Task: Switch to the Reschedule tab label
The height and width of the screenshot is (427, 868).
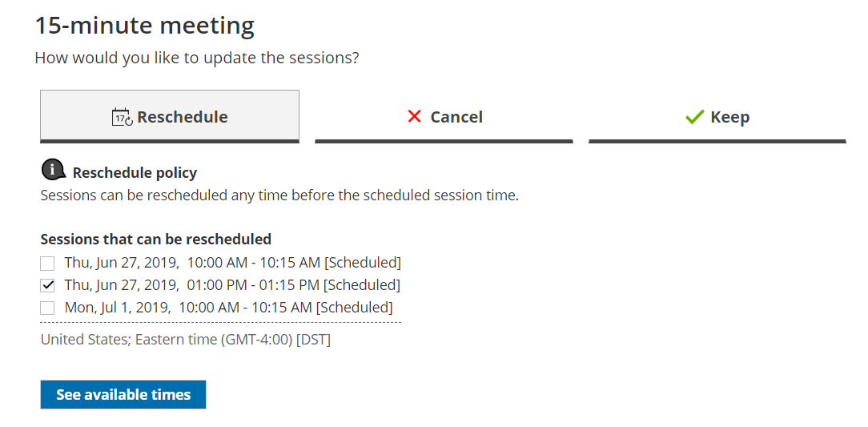Action: pos(183,117)
